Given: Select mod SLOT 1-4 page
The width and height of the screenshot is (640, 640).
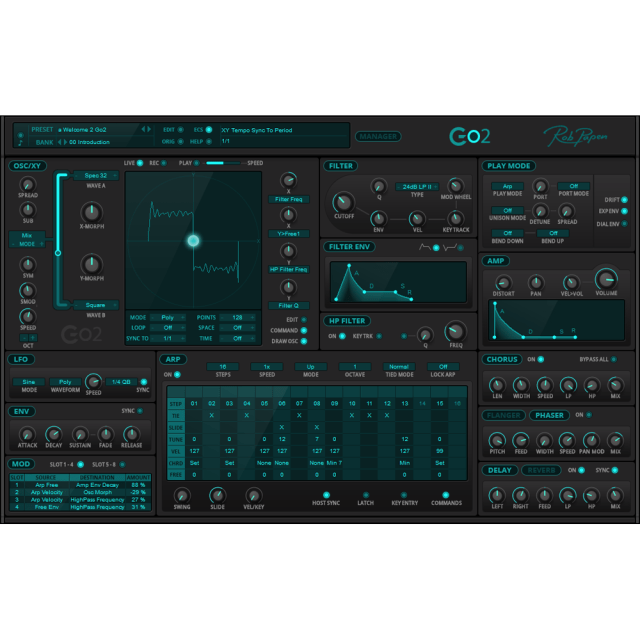Looking at the screenshot, I should (80, 464).
